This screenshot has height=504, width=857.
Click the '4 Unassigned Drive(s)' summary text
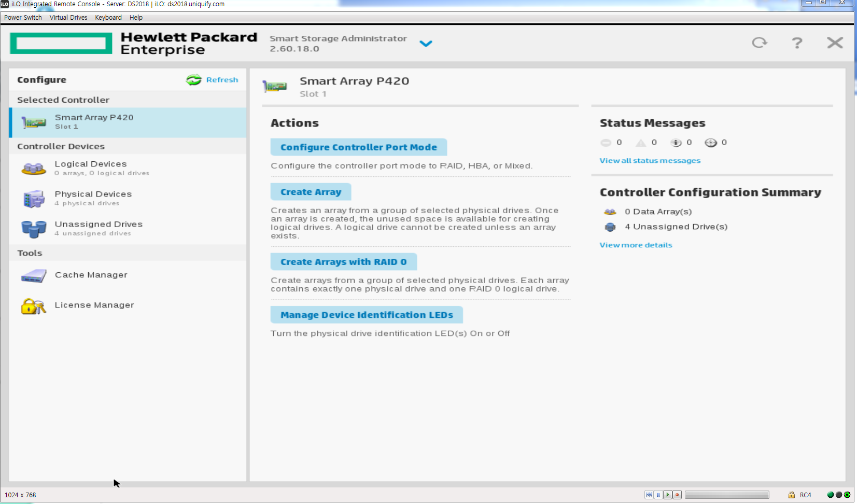click(x=676, y=227)
